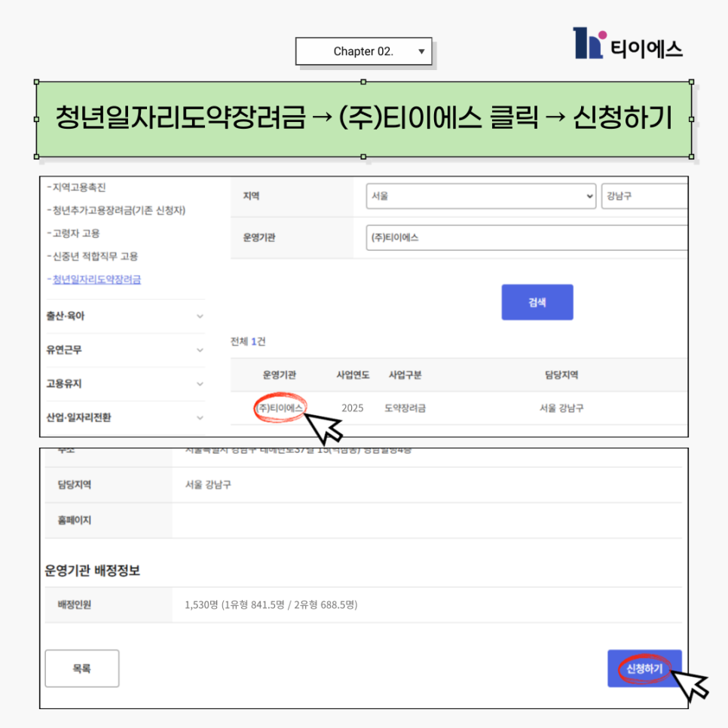This screenshot has height=728, width=728.
Task: Click the 도약장려금 cell
Action: (405, 408)
